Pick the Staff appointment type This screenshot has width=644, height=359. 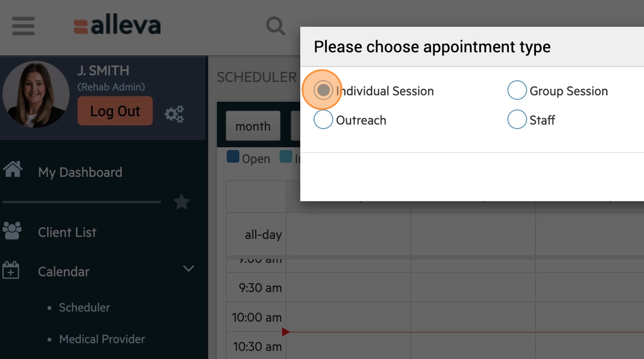tap(517, 119)
